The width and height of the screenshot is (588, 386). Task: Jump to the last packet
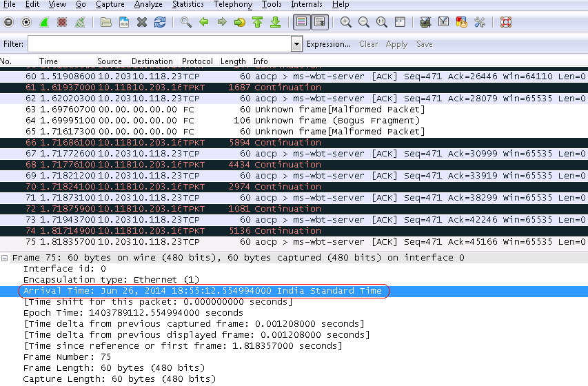pyautogui.click(x=275, y=22)
